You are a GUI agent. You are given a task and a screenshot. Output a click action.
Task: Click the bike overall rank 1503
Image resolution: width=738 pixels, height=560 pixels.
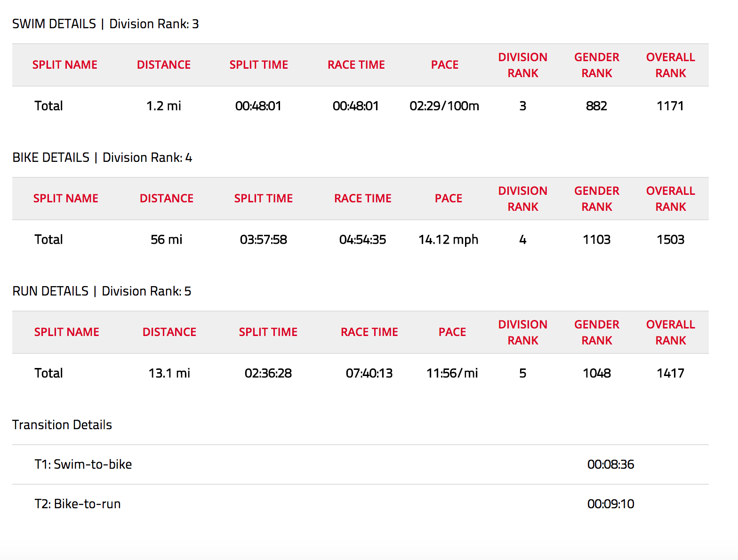pyautogui.click(x=670, y=240)
